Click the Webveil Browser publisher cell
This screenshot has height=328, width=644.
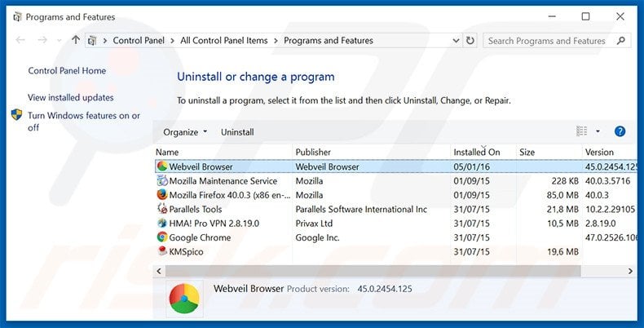coord(328,166)
